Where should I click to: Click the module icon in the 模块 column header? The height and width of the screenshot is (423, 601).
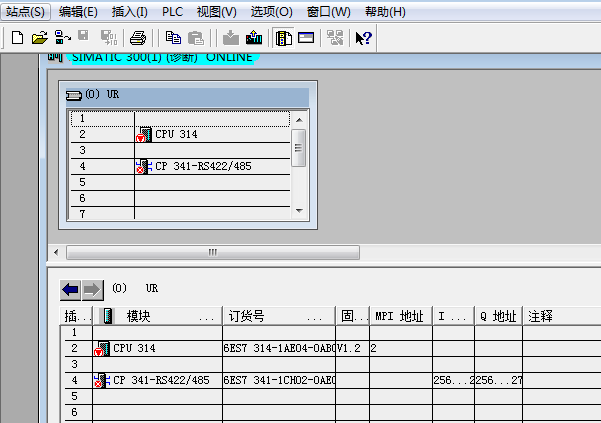[x=108, y=316]
